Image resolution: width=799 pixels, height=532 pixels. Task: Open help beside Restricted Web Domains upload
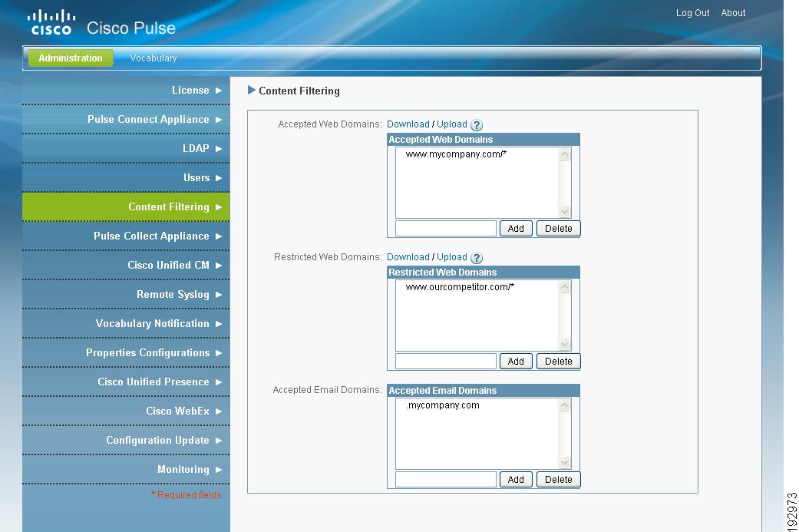coord(477,257)
